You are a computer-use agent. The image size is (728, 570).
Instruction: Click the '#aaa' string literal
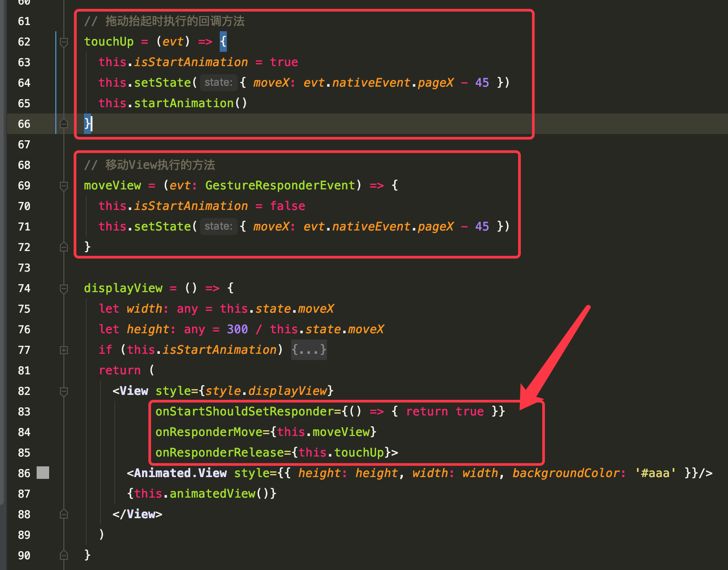[655, 473]
